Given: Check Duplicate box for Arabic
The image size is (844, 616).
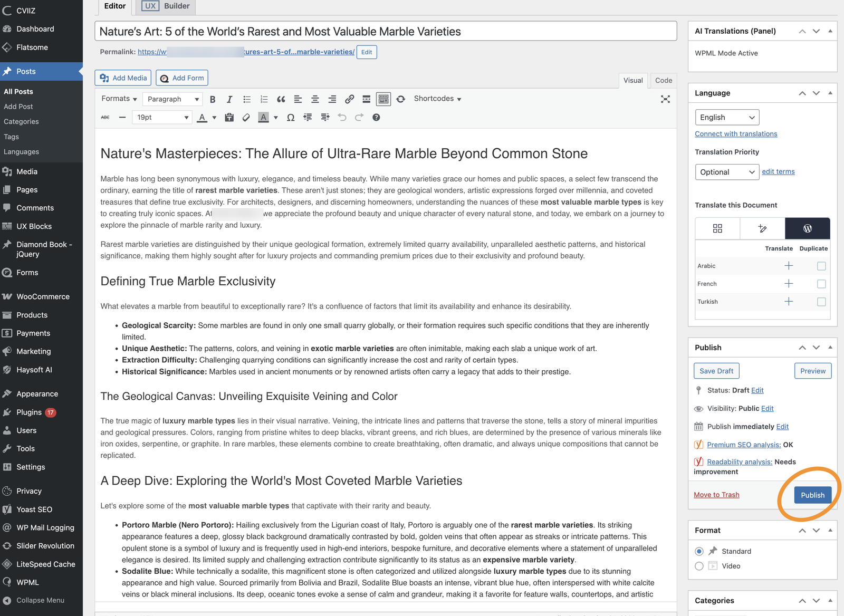Looking at the screenshot, I should click(x=821, y=266).
